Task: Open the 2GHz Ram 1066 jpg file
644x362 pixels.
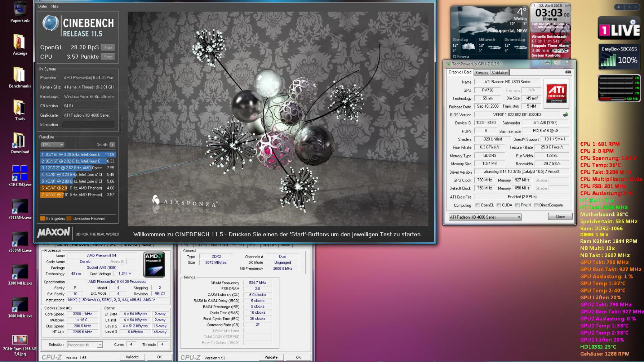Action: [x=19, y=339]
